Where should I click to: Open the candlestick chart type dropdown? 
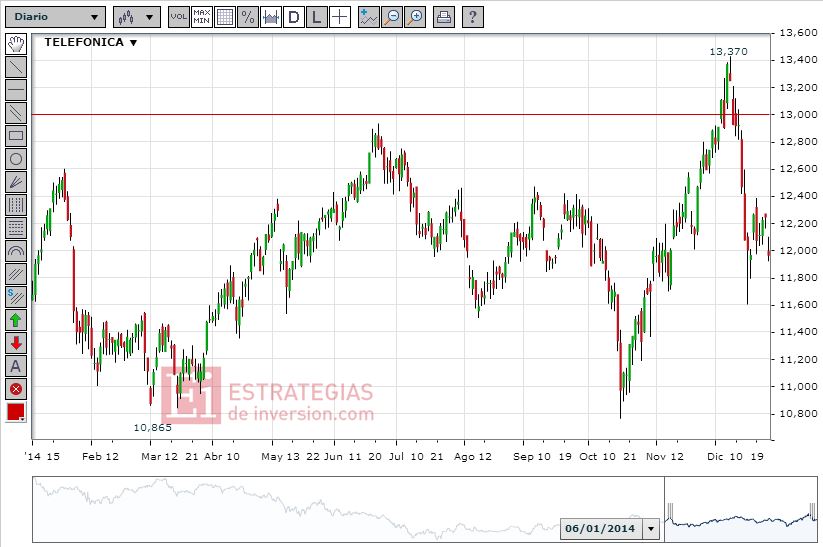tap(136, 17)
